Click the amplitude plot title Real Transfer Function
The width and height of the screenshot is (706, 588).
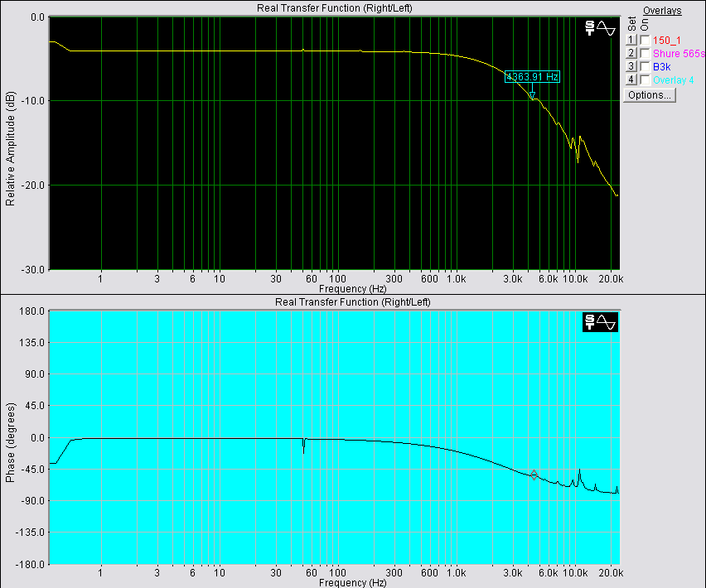335,8
